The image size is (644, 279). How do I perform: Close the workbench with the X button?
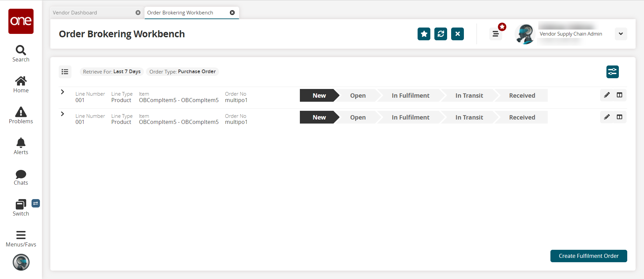(458, 34)
